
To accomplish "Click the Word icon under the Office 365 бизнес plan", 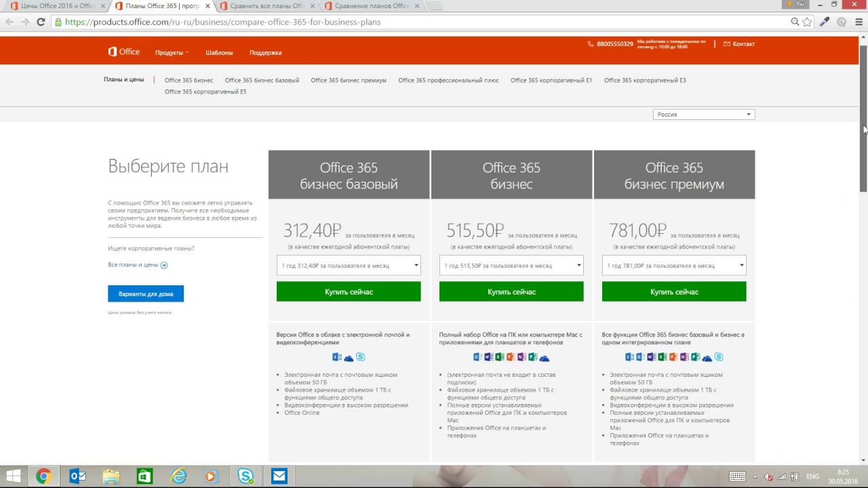I will pyautogui.click(x=489, y=357).
